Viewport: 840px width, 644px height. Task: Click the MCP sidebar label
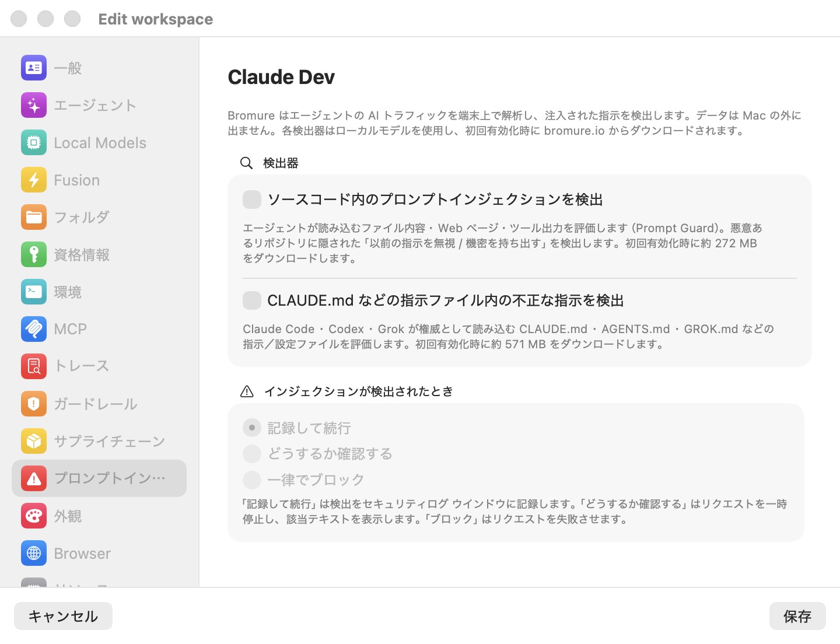coord(70,329)
